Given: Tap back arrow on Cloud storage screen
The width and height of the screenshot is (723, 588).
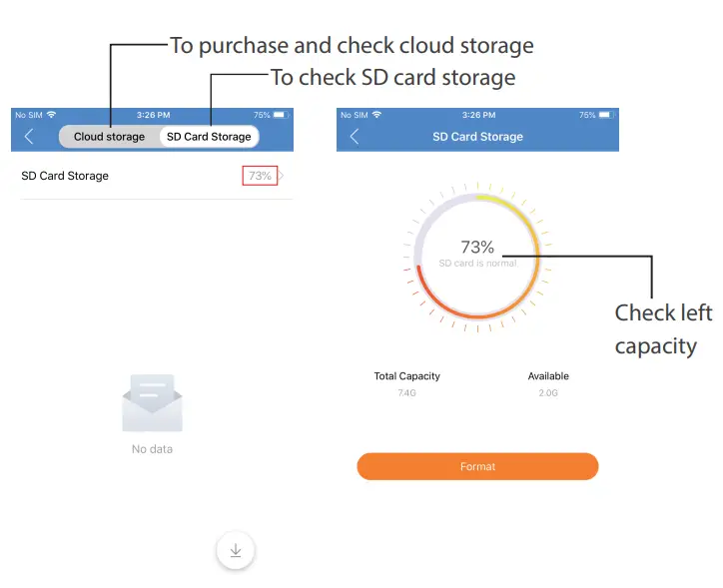Looking at the screenshot, I should [29, 137].
